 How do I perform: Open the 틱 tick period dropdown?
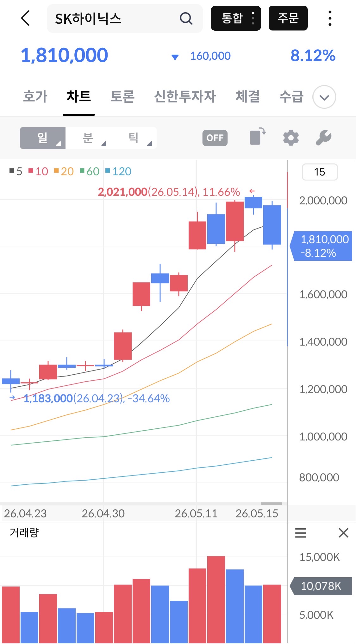coord(134,138)
